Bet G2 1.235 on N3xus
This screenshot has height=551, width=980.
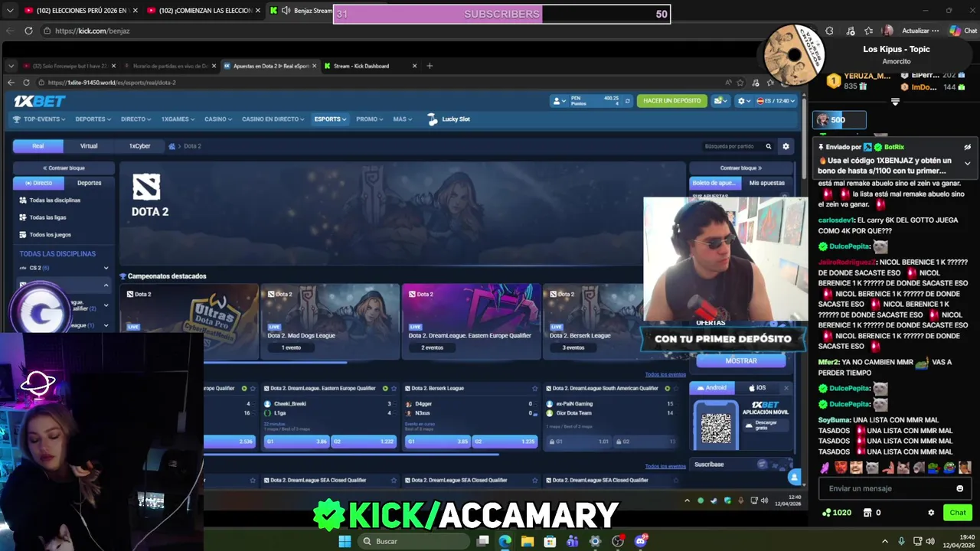[505, 442]
